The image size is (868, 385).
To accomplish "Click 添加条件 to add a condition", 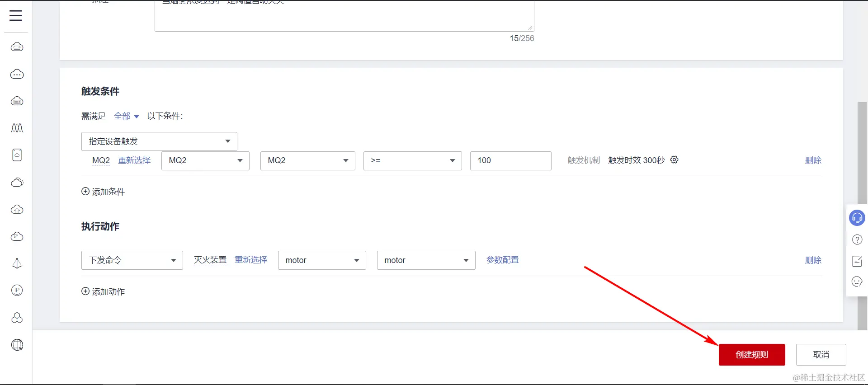I will [103, 192].
